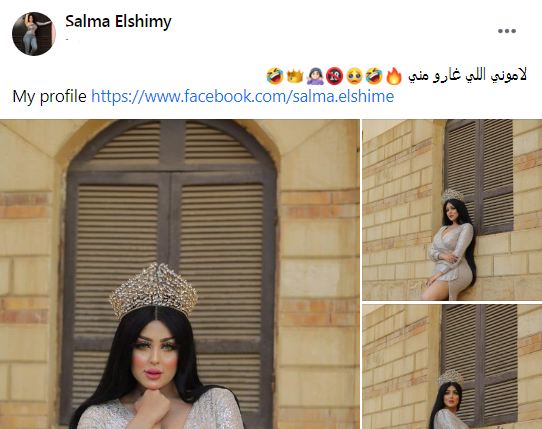
Task: Click the no-under-18 emoji in the caption
Action: click(334, 76)
